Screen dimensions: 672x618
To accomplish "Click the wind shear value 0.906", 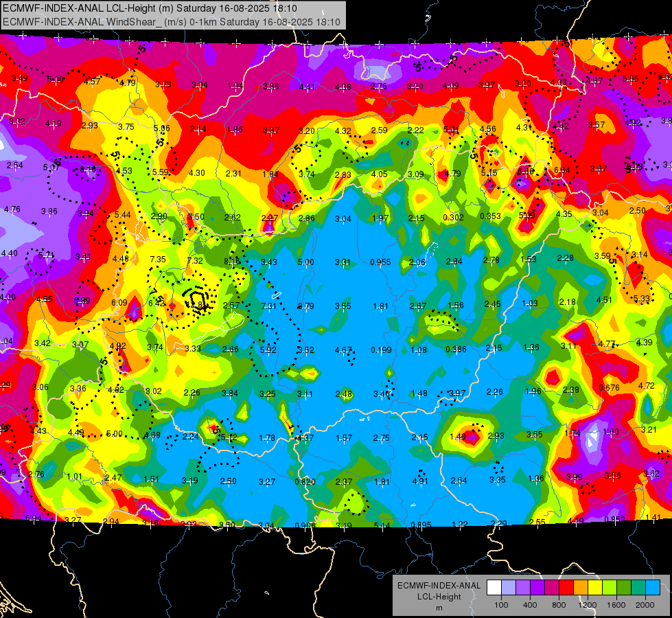I will tap(305, 525).
